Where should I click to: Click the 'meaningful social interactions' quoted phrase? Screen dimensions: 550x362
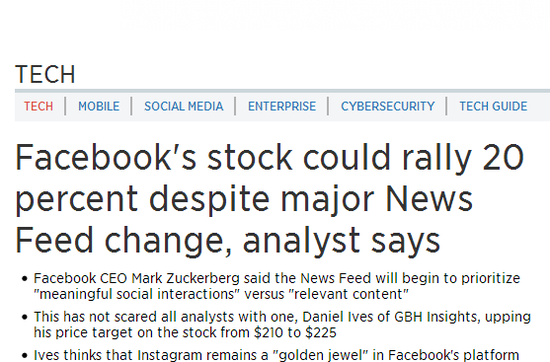tap(137, 294)
